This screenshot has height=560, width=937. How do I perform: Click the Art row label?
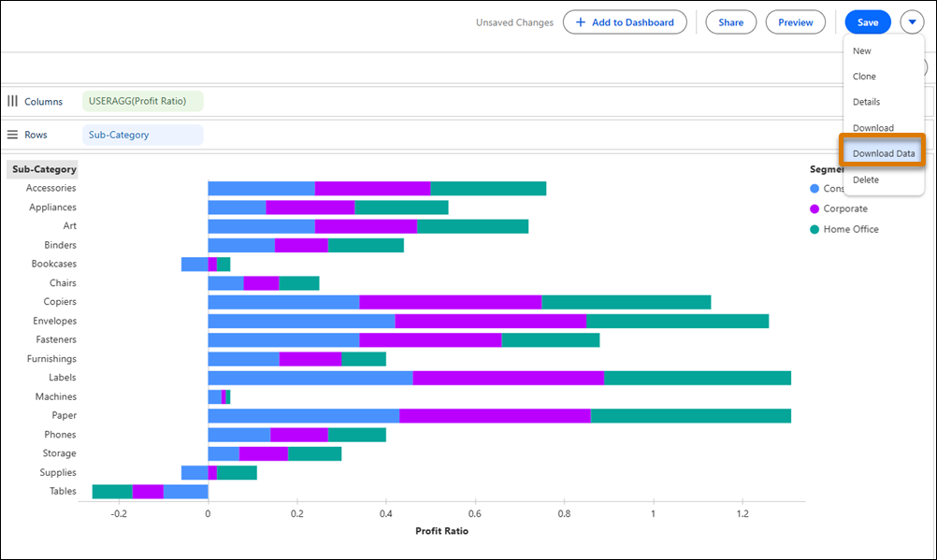[x=70, y=225]
